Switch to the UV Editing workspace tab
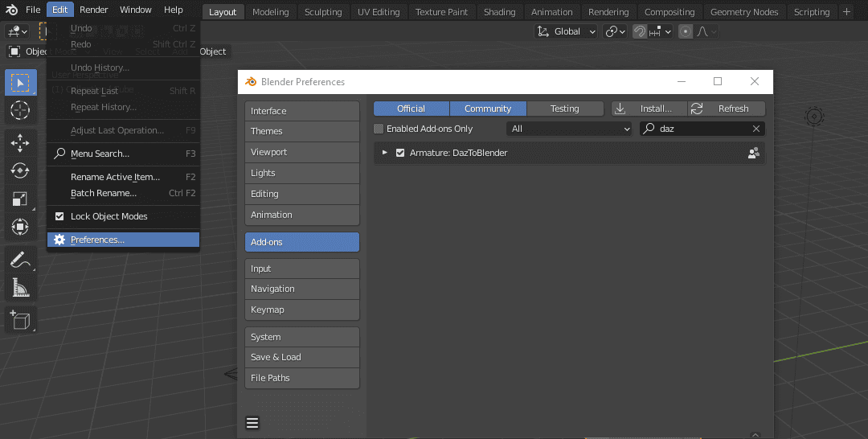868x439 pixels. coord(379,11)
